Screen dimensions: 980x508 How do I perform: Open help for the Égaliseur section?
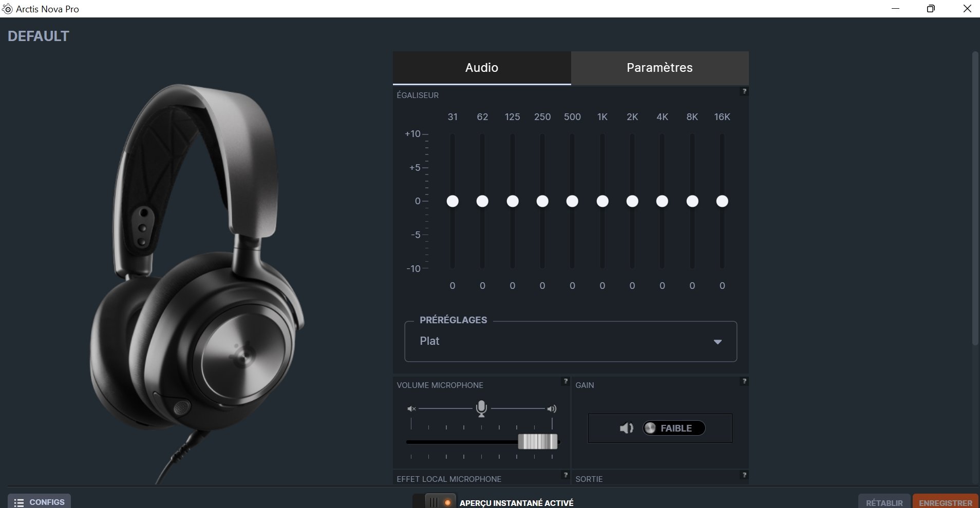coord(744,91)
